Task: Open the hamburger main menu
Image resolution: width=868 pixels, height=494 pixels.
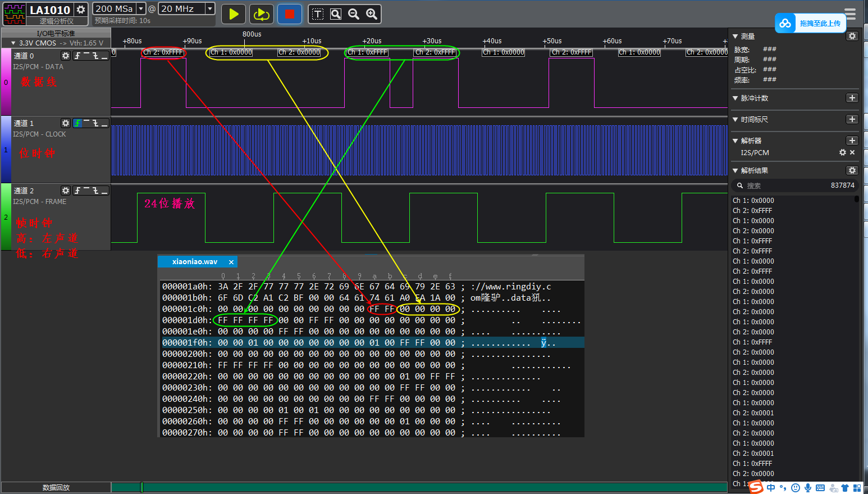Action: [851, 13]
